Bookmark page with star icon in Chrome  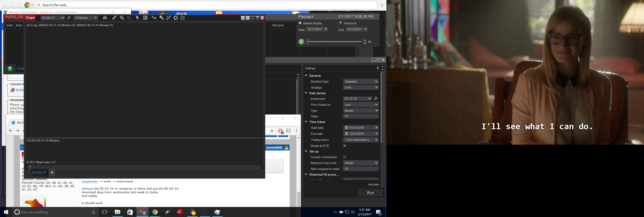[272, 131]
